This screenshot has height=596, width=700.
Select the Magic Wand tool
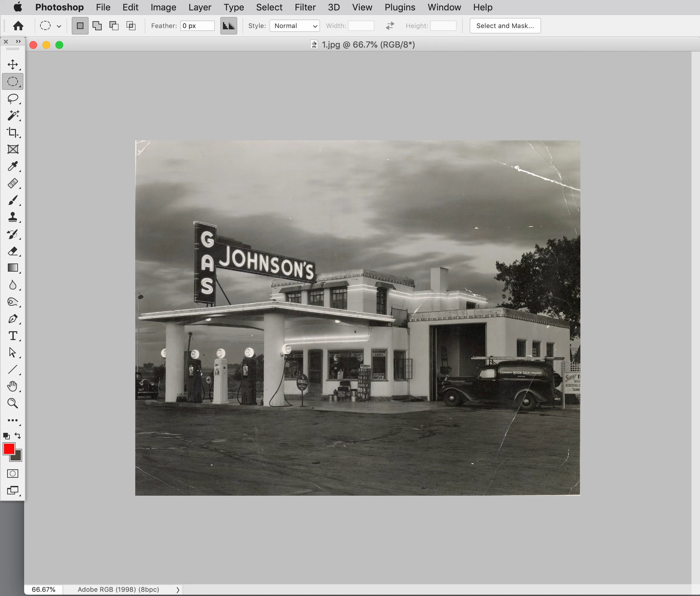pyautogui.click(x=13, y=116)
